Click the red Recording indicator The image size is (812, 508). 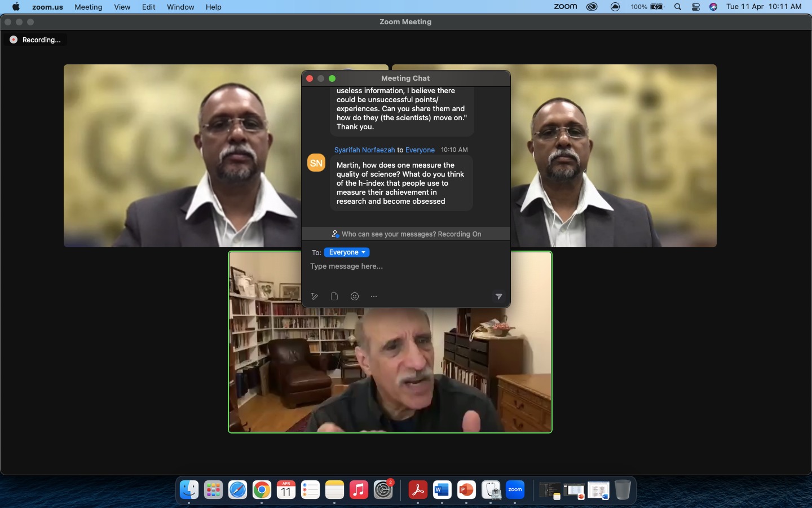click(14, 40)
